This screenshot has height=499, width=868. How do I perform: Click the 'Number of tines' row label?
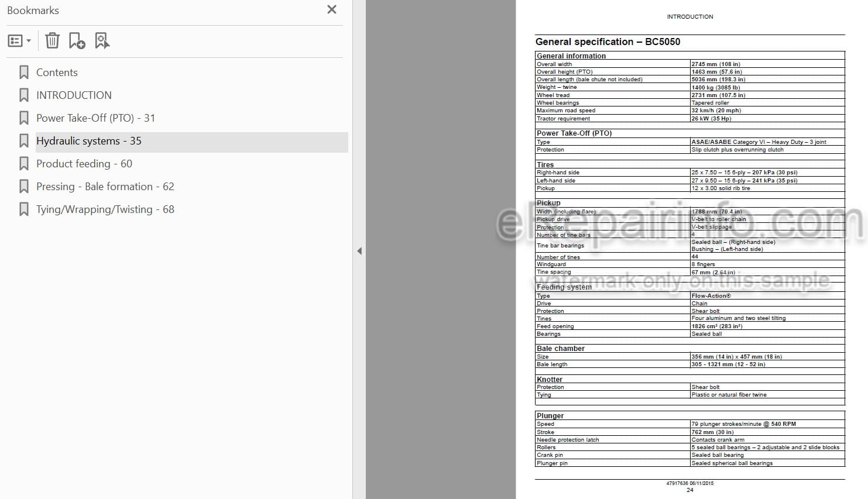[558, 257]
